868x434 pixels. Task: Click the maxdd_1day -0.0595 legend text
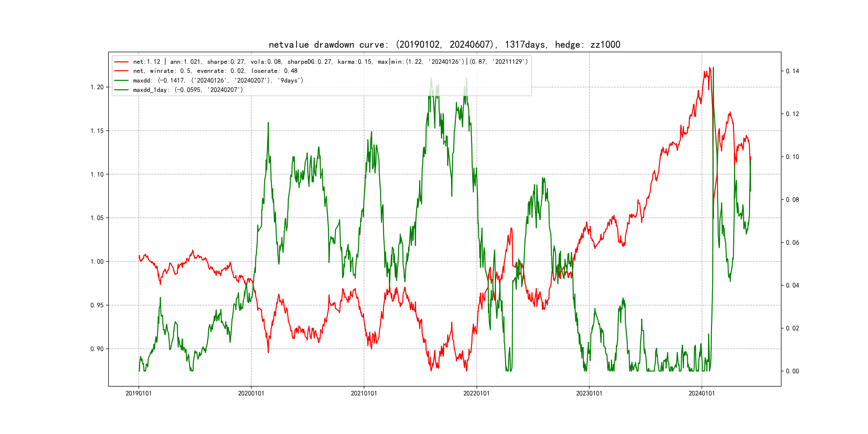(188, 90)
